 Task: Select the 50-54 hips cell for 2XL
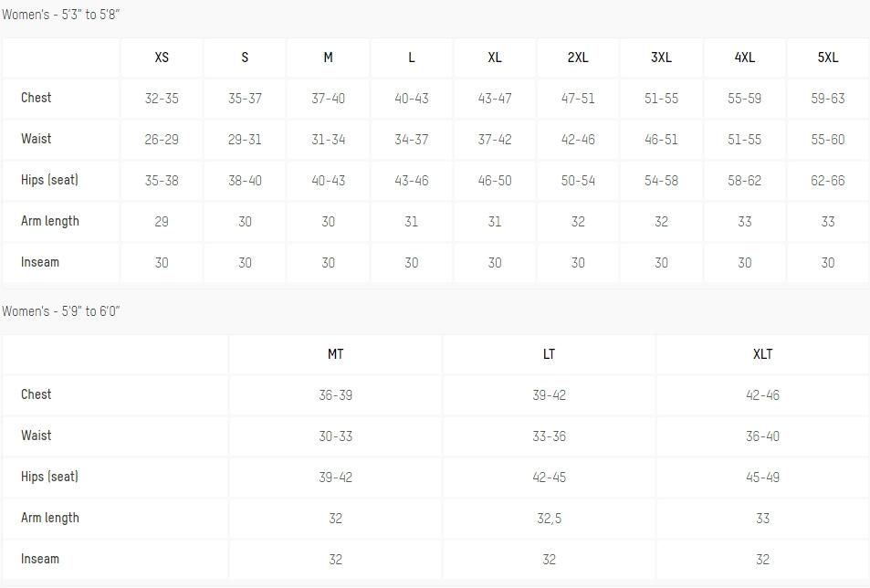(x=578, y=180)
